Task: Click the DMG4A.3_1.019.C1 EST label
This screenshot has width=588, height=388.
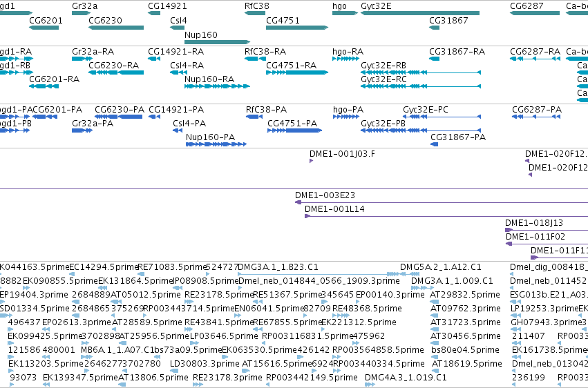Action: pos(406,378)
